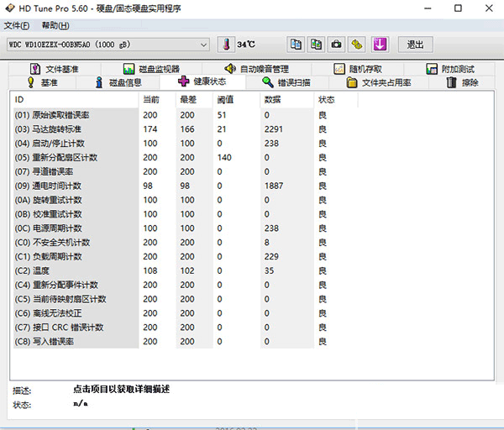Click the camera save screenshot icon
The image size is (504, 430).
(x=336, y=45)
